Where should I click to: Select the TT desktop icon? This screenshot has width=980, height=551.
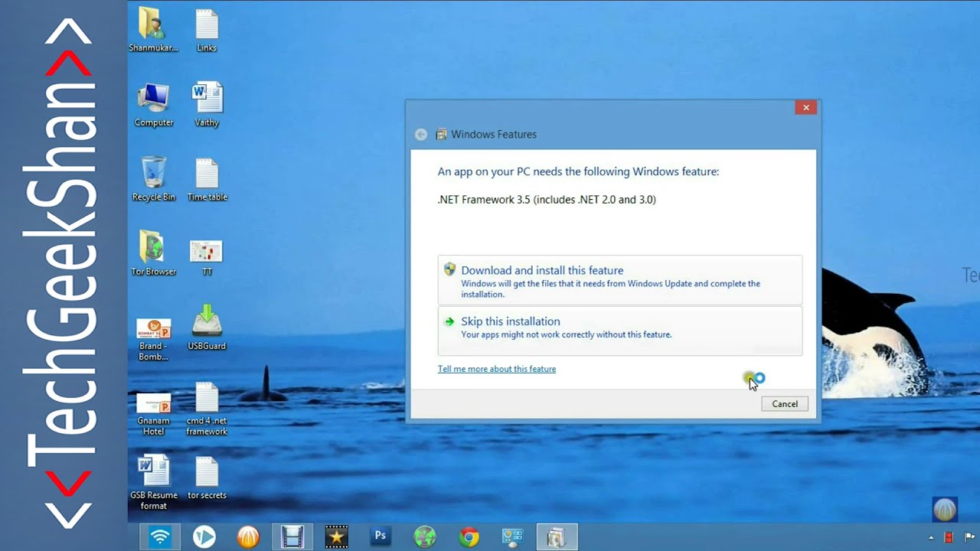click(x=207, y=257)
